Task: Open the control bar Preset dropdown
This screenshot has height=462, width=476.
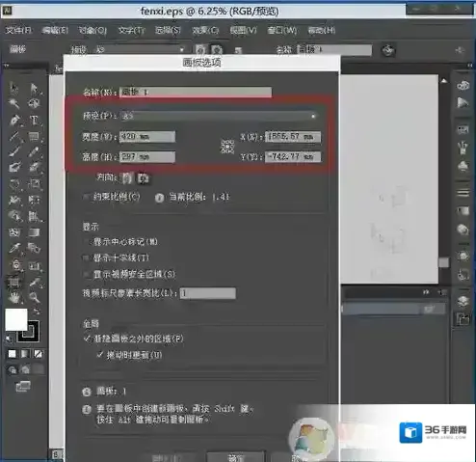Action: pos(141,49)
